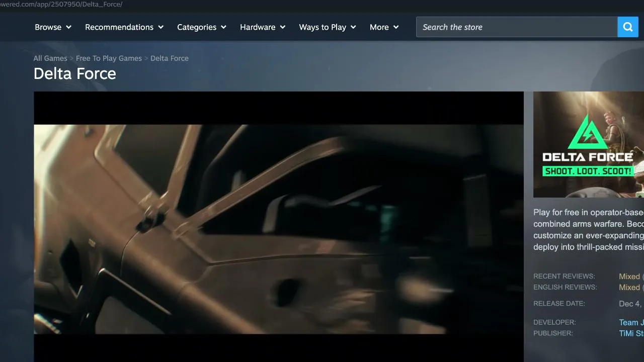The image size is (644, 362).
Task: Expand the chevron next to Recommendations
Action: click(161, 27)
